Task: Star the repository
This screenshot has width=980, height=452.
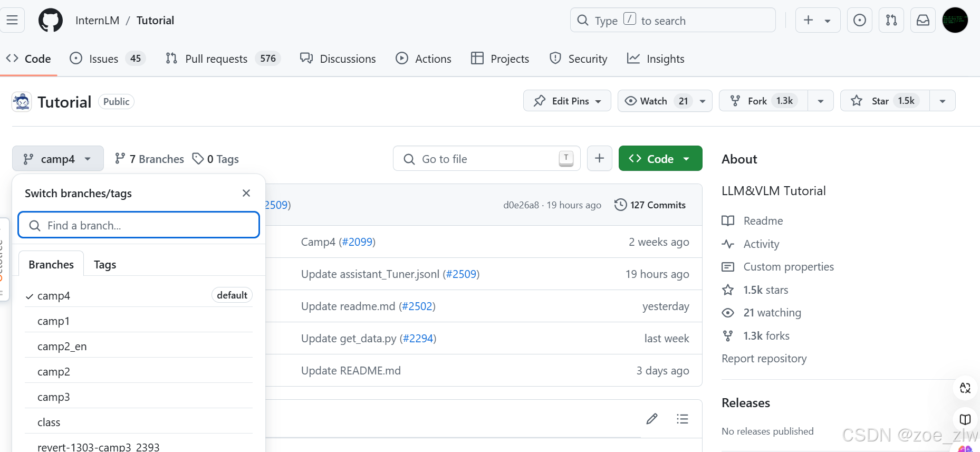Action: click(x=885, y=101)
